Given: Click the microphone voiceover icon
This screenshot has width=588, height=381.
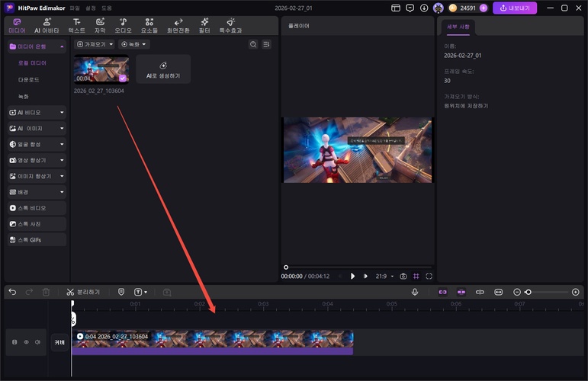Looking at the screenshot, I should (415, 292).
